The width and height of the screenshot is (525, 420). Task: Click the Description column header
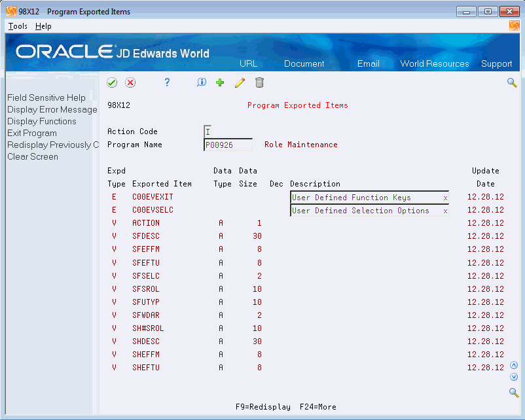coord(315,184)
